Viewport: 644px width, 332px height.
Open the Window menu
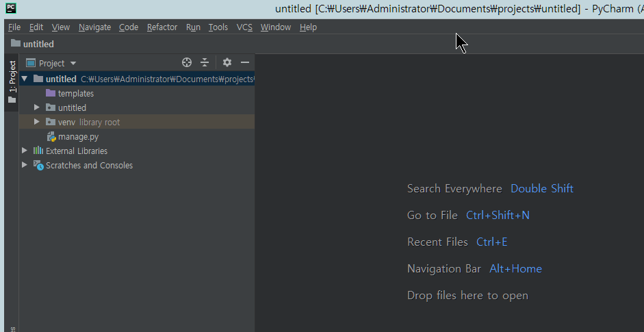(276, 27)
